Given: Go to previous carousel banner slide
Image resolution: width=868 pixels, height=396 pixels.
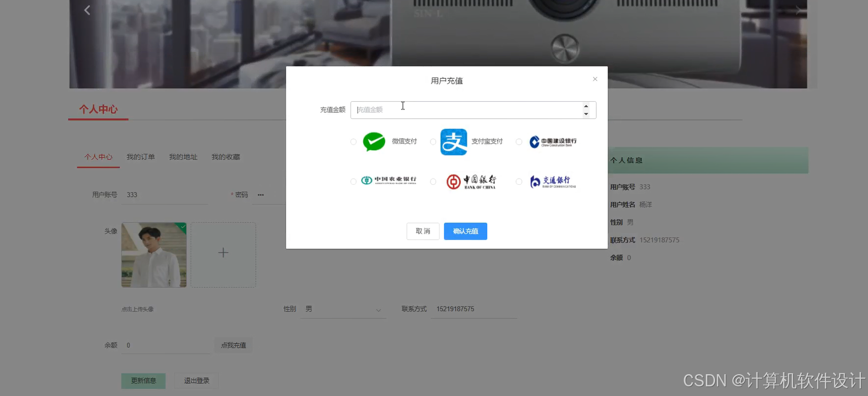Looking at the screenshot, I should point(87,10).
